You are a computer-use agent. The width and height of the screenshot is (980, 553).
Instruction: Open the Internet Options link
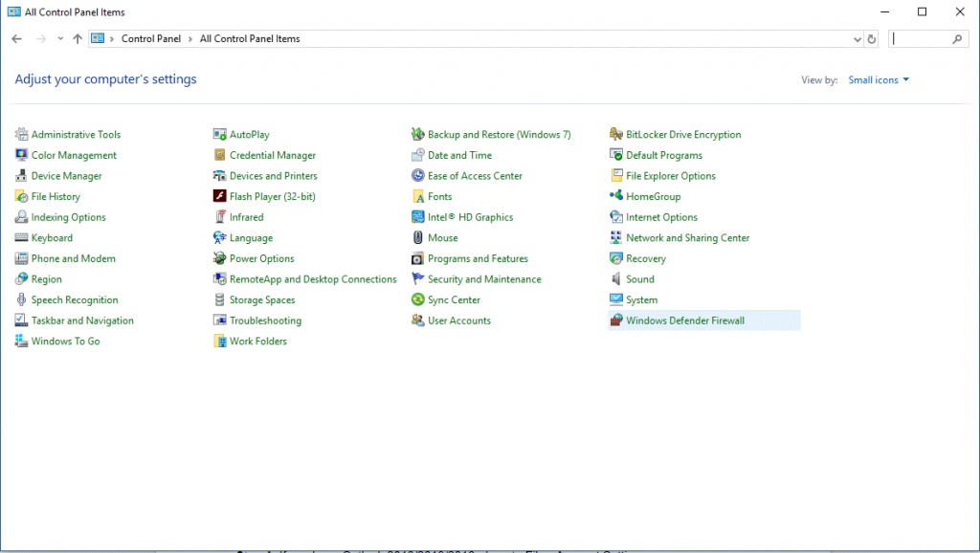click(661, 217)
